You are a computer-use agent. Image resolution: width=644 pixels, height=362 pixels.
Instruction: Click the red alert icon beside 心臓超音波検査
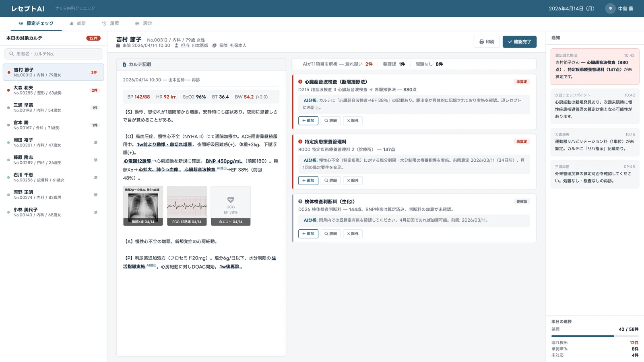[300, 82]
